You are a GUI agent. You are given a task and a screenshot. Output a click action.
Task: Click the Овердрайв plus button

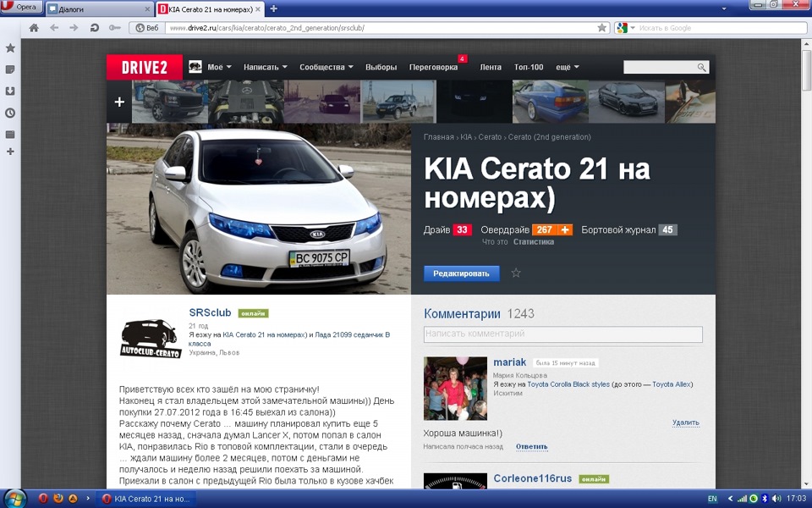(564, 229)
